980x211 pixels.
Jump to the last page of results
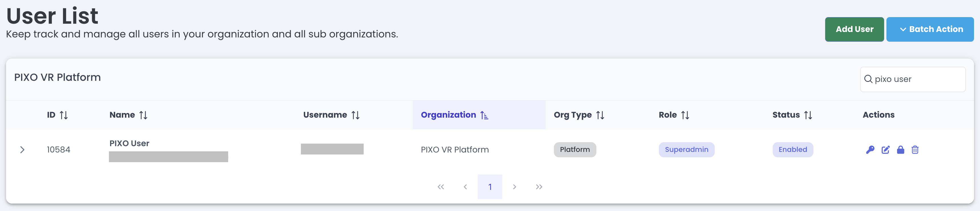pos(539,187)
